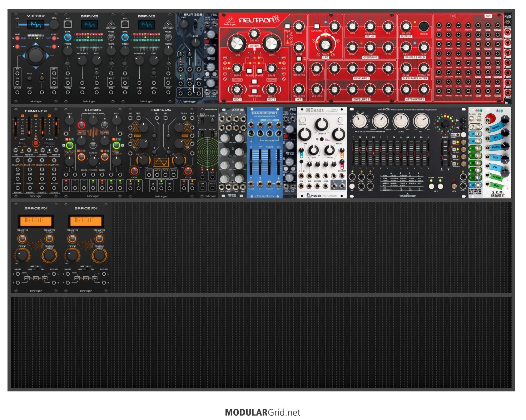The height and width of the screenshot is (420, 526).
Task: Click the Chaos JITTER knob
Action: [70, 160]
